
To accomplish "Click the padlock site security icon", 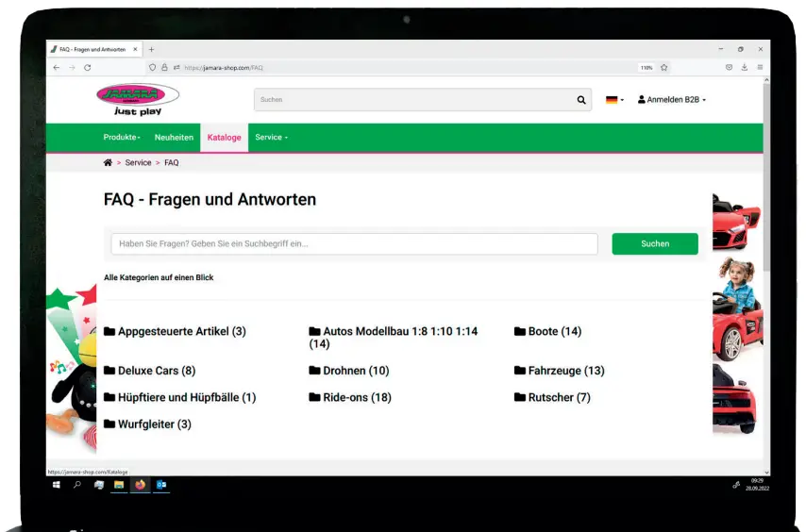I will click(164, 67).
